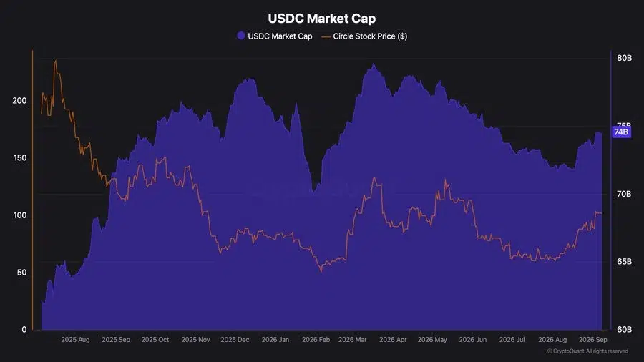Click the 2026 Feb x-axis label
Viewport: 644px width, 362px height.
(316, 339)
